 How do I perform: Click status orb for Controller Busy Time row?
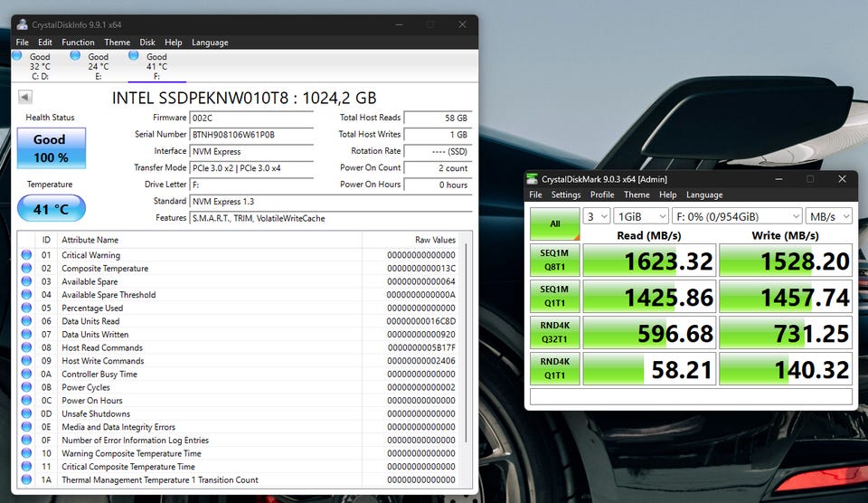pos(26,374)
